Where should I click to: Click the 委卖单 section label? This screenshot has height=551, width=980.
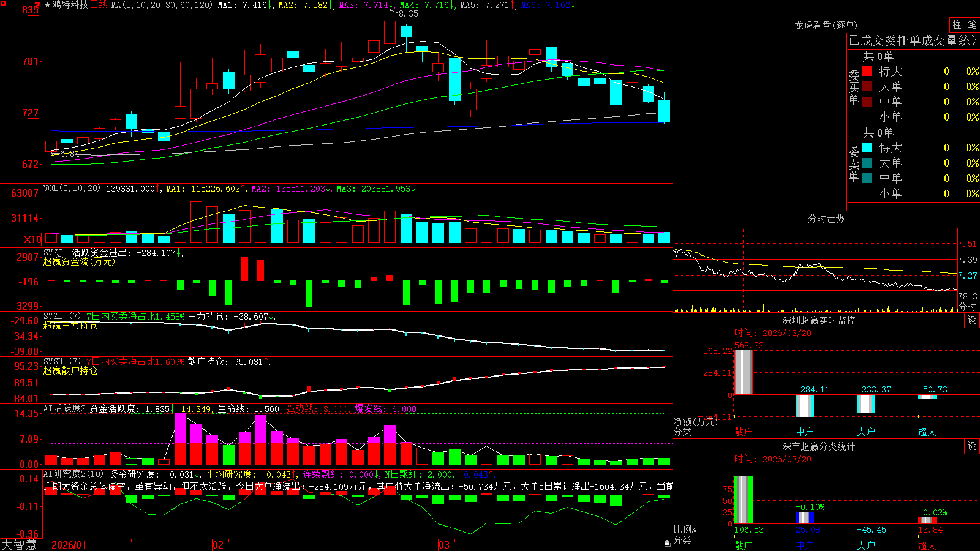[854, 163]
